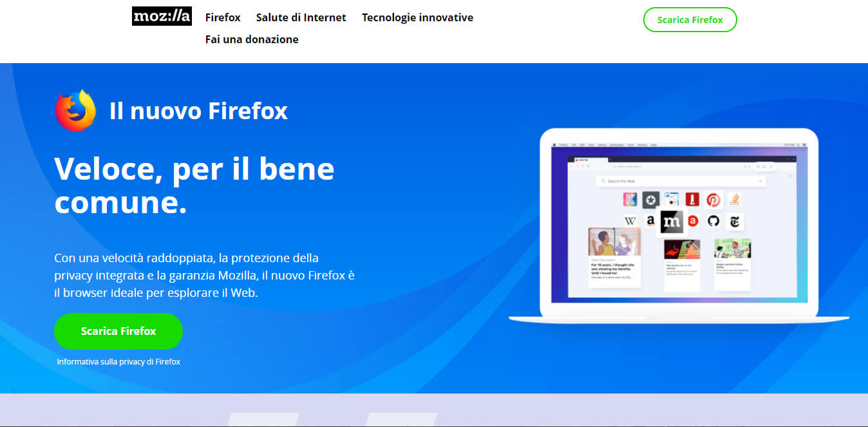Open Fai una donazione link
This screenshot has height=427, width=868.
[x=252, y=39]
